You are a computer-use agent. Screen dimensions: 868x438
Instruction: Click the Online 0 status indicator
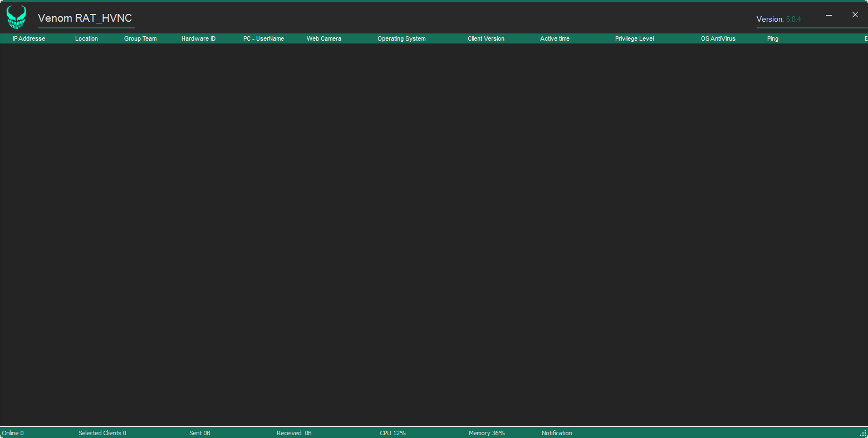pyautogui.click(x=13, y=433)
